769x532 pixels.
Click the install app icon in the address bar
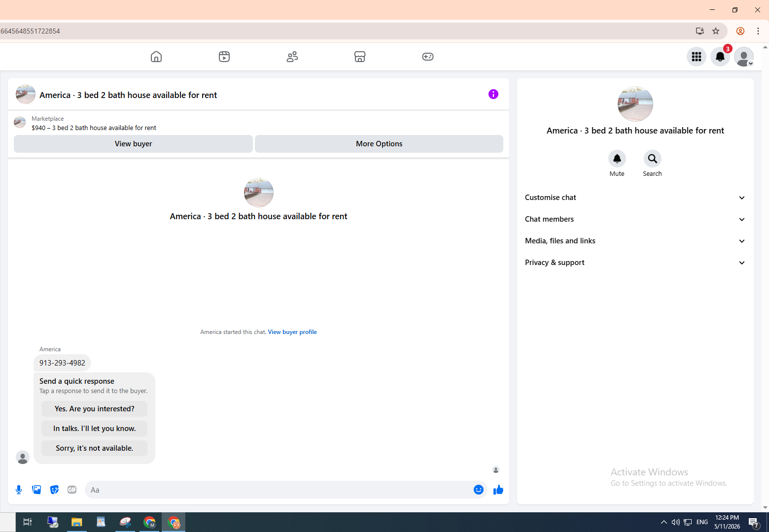700,31
